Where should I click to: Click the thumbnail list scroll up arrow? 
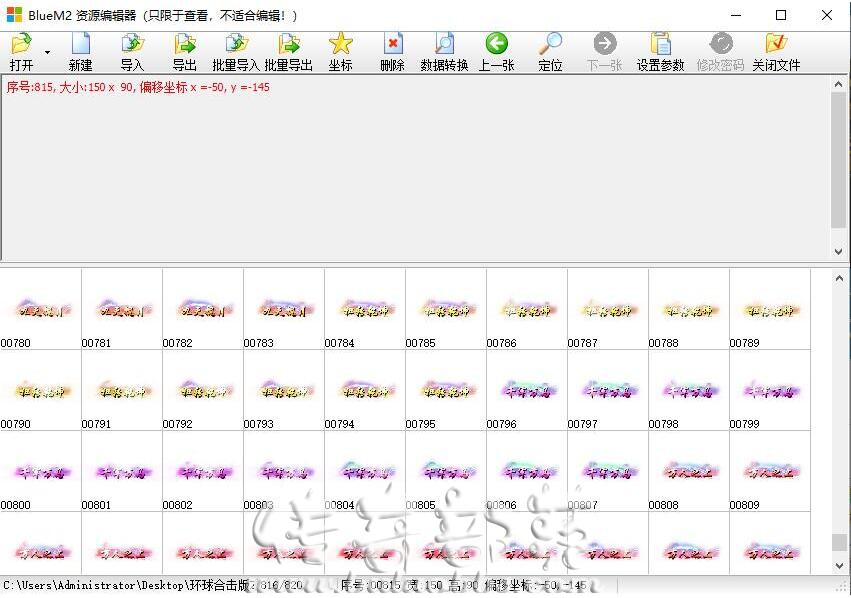839,278
